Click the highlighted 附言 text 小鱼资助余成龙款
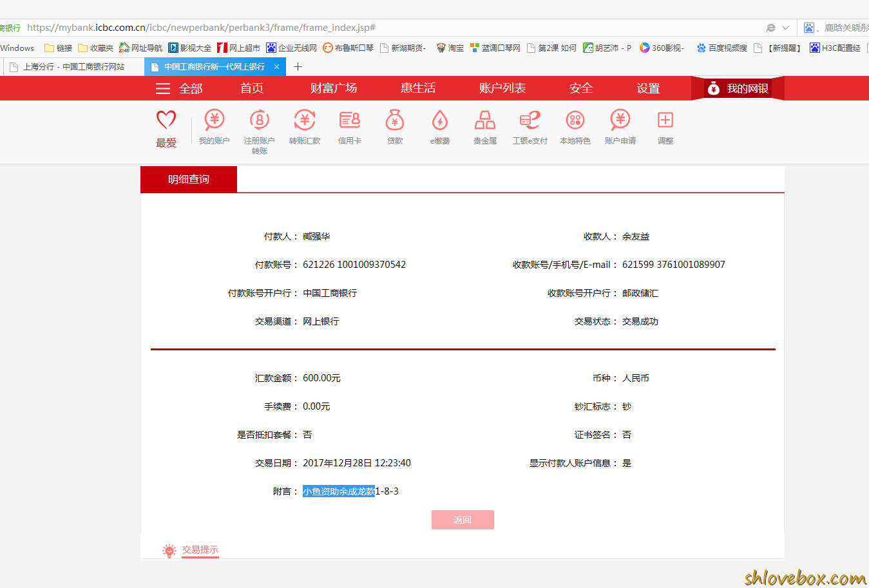This screenshot has height=588, width=869. (x=339, y=491)
